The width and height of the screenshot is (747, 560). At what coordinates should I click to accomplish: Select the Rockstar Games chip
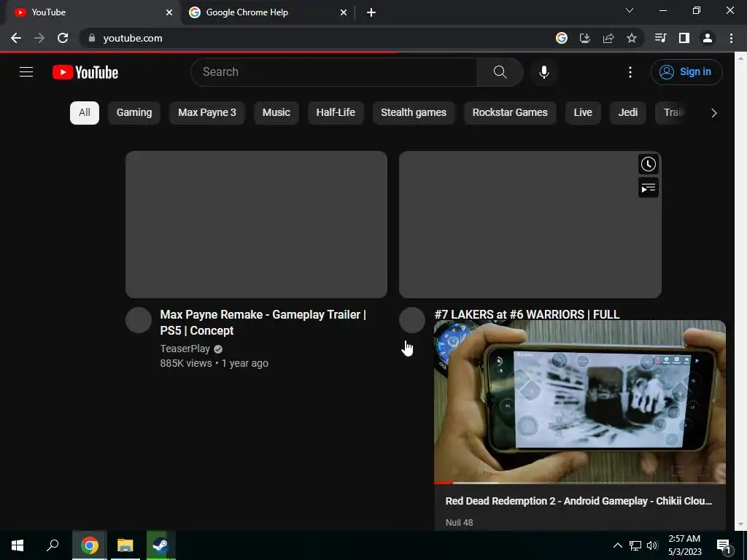[510, 113]
